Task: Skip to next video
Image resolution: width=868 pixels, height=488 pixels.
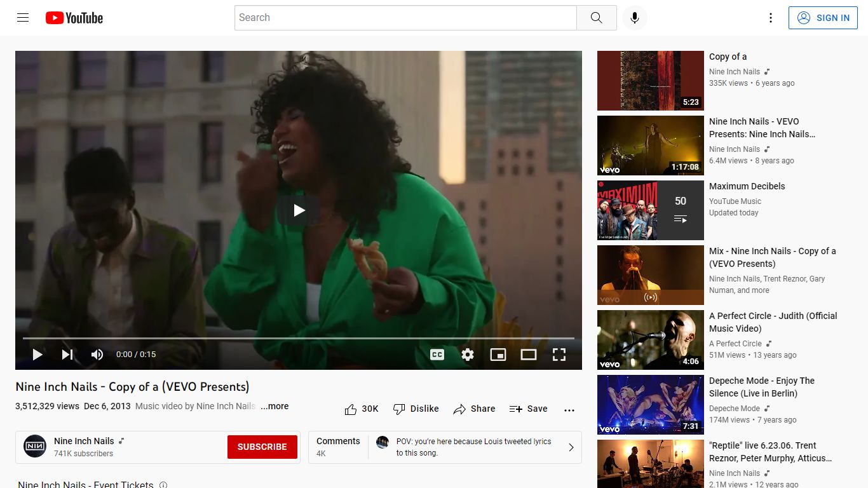Action: pyautogui.click(x=67, y=355)
